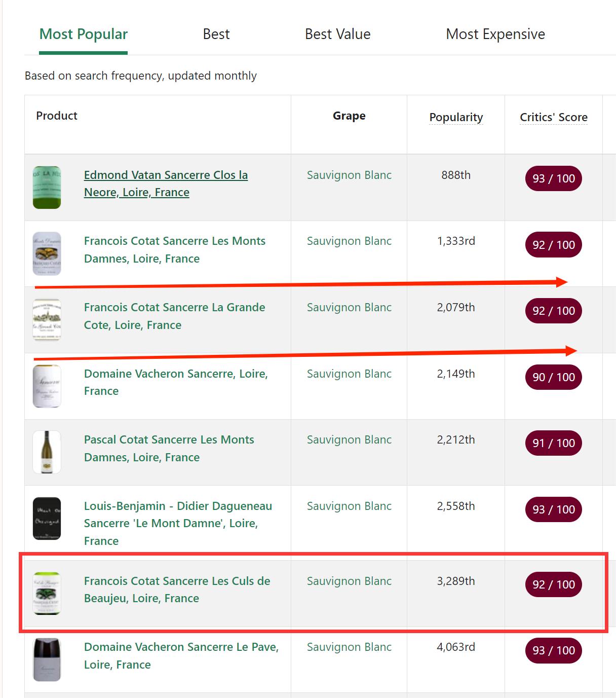Click Francois Cotat Monts Damnes bottle image
This screenshot has width=616, height=698.
(x=47, y=253)
